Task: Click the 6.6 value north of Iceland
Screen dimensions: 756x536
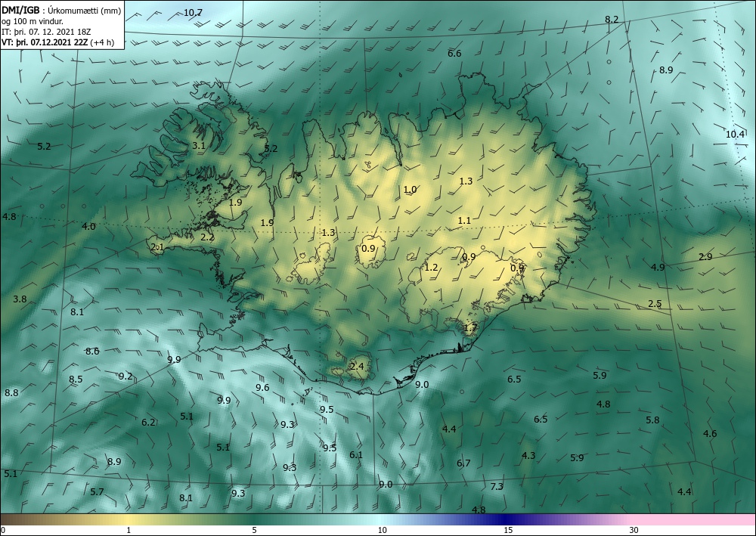Action: click(454, 54)
